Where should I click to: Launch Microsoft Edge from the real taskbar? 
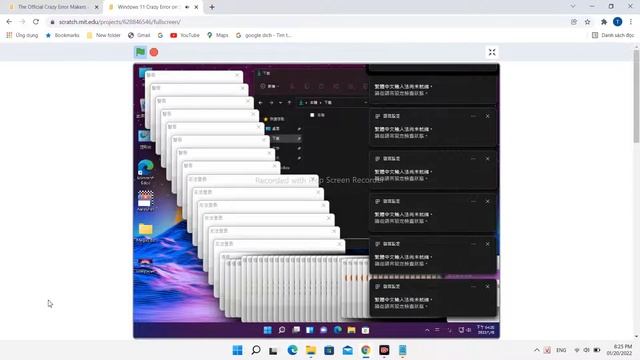click(x=292, y=350)
